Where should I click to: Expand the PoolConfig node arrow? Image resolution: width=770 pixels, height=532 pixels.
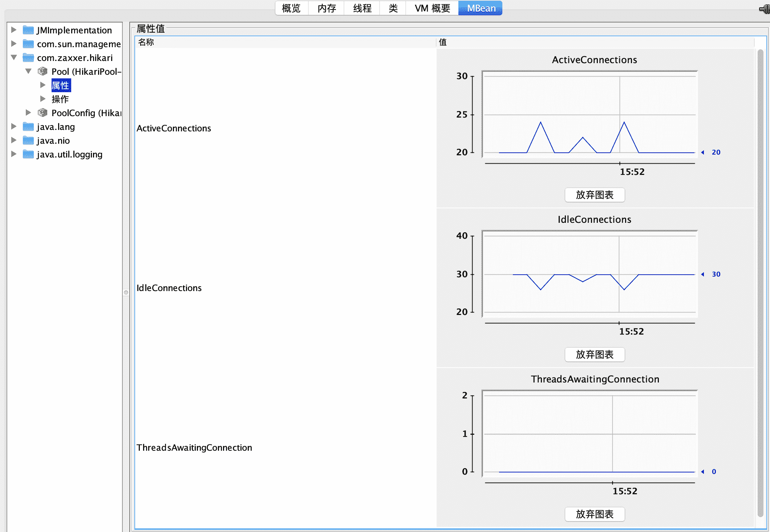pos(28,112)
